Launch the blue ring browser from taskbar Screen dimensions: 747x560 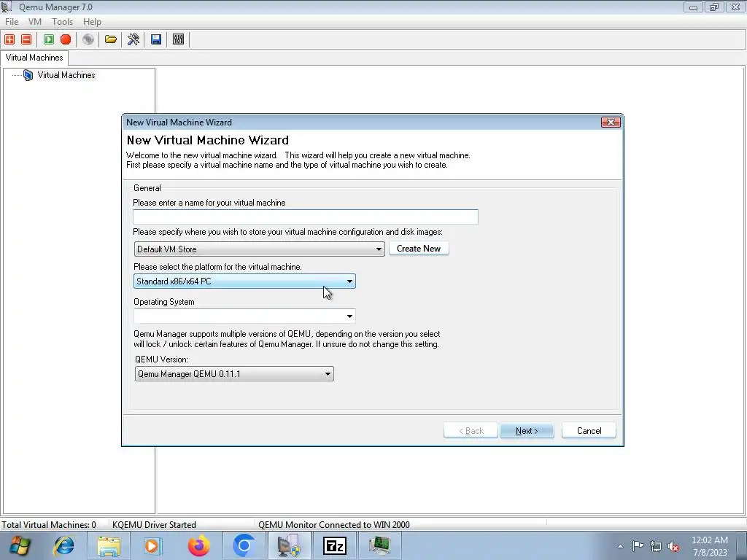coord(244,545)
